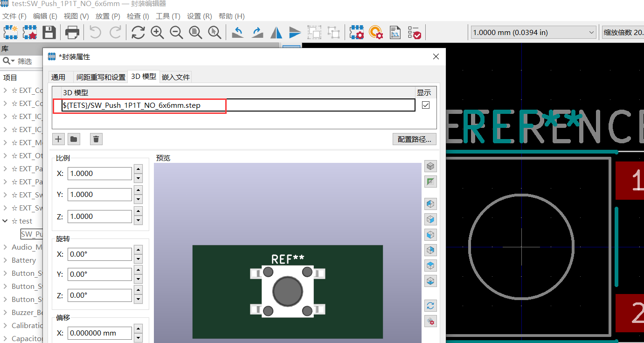The height and width of the screenshot is (343, 644).
Task: Flip the footprint horizontally
Action: point(276,32)
